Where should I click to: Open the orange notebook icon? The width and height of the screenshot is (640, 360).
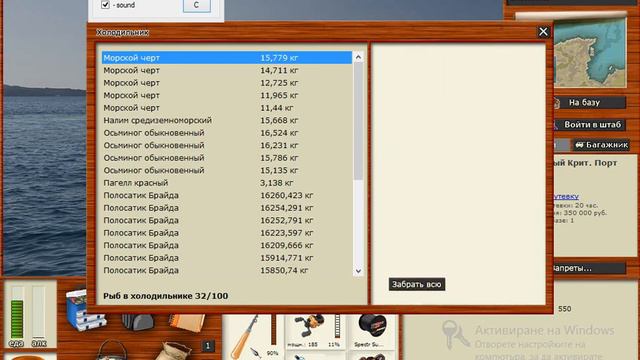pos(187,322)
